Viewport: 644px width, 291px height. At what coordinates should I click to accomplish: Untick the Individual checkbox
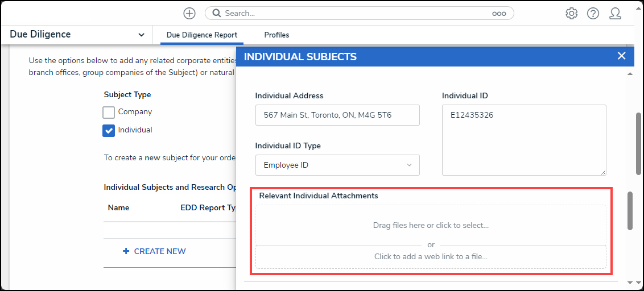click(x=109, y=131)
